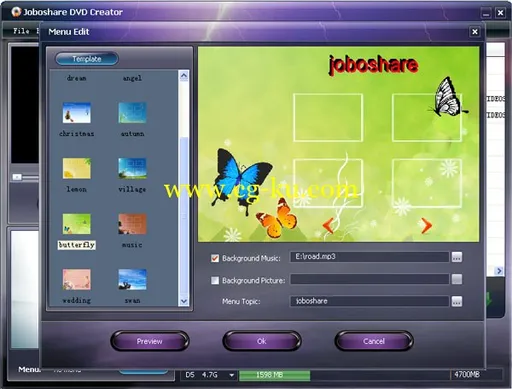Go to previous menu page arrow
Screen dimensions: 512x389
328,225
